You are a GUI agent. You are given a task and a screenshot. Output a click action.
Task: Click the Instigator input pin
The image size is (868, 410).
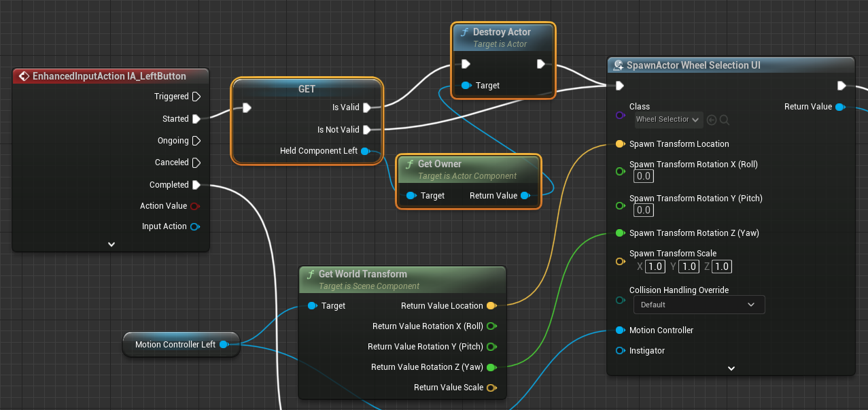click(x=619, y=351)
